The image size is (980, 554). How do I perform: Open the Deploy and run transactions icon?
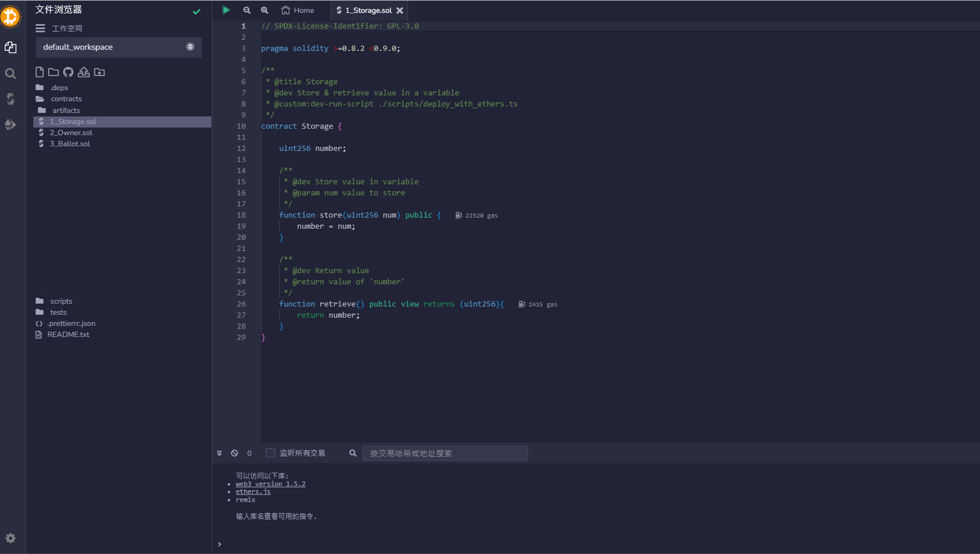11,125
